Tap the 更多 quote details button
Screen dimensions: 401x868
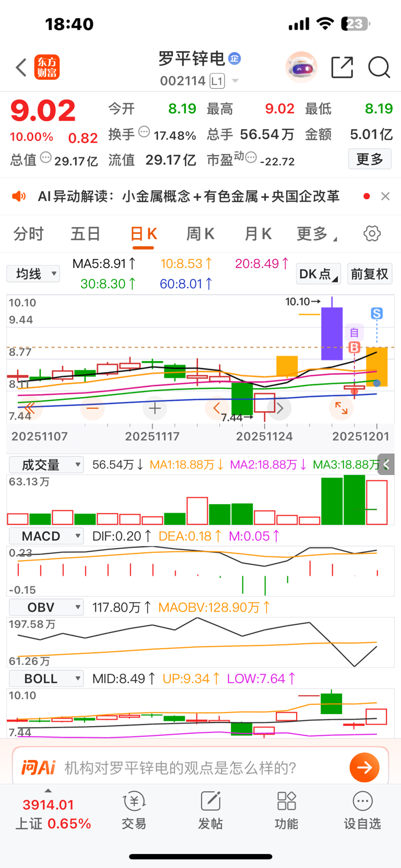click(x=370, y=159)
